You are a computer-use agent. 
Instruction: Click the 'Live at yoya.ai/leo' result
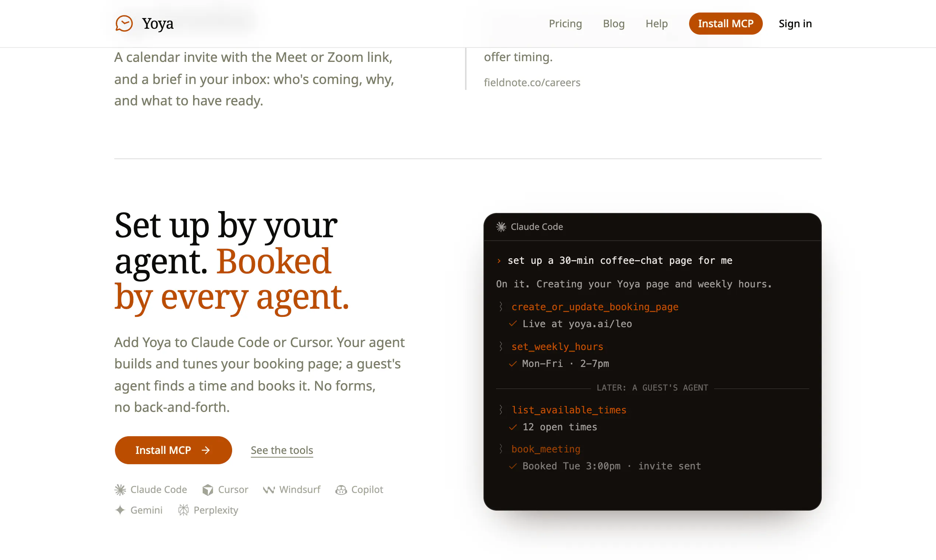(x=577, y=324)
